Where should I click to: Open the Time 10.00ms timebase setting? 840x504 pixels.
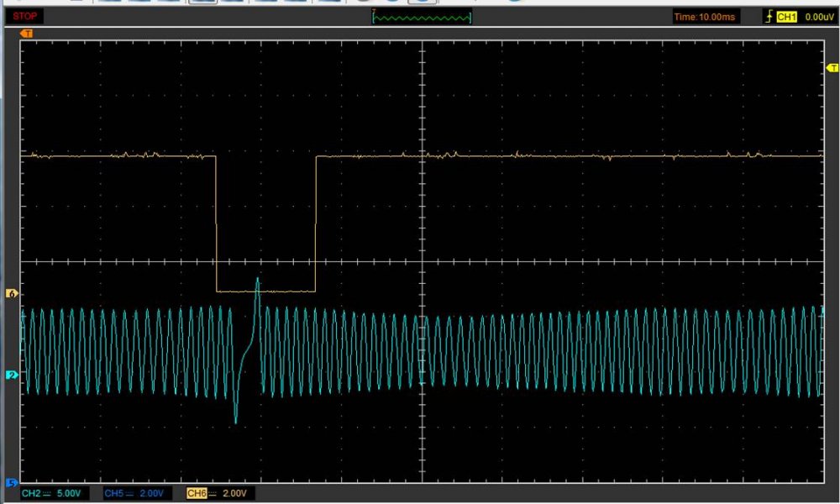706,17
